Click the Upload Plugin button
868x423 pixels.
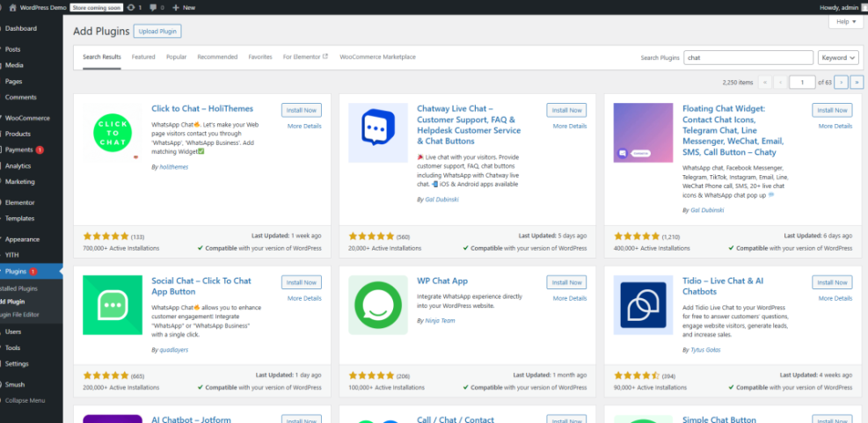pos(157,31)
